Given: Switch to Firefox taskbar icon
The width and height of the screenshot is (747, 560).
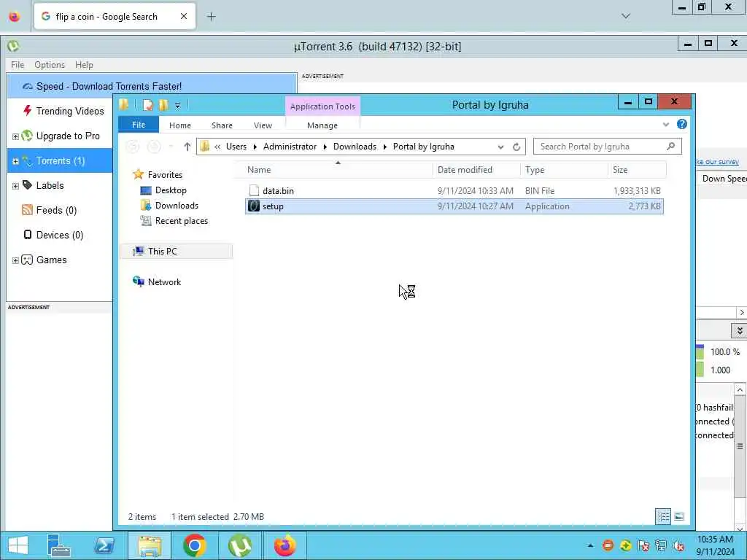Looking at the screenshot, I should (x=285, y=545).
